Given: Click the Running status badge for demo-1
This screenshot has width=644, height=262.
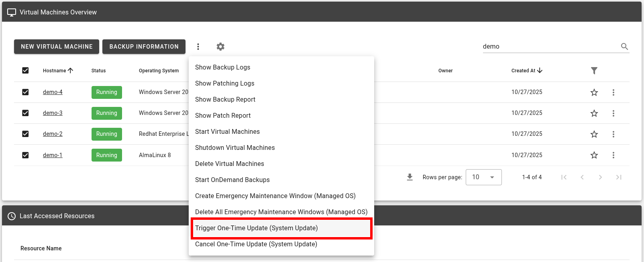Looking at the screenshot, I should pos(106,155).
